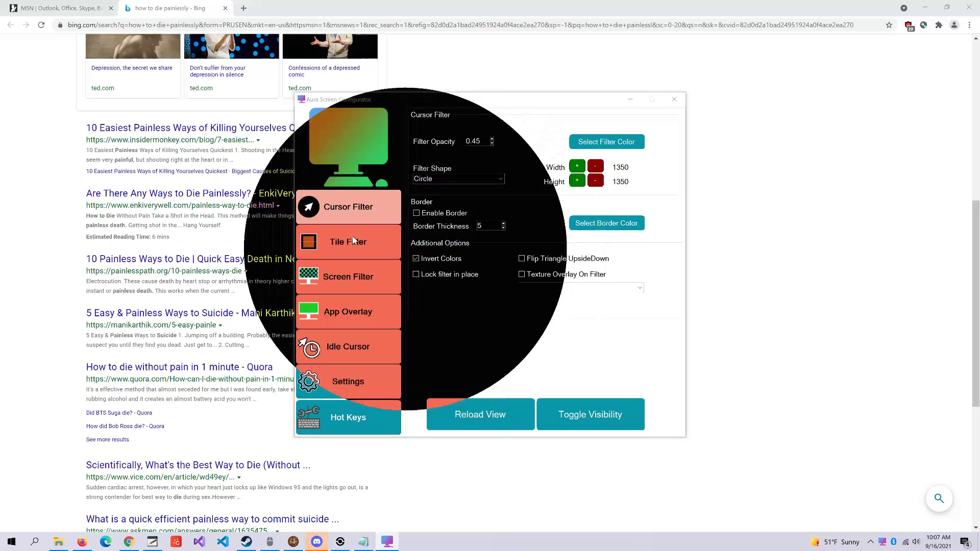980x551 pixels.
Task: Open the Select Filter Color picker
Action: [606, 142]
